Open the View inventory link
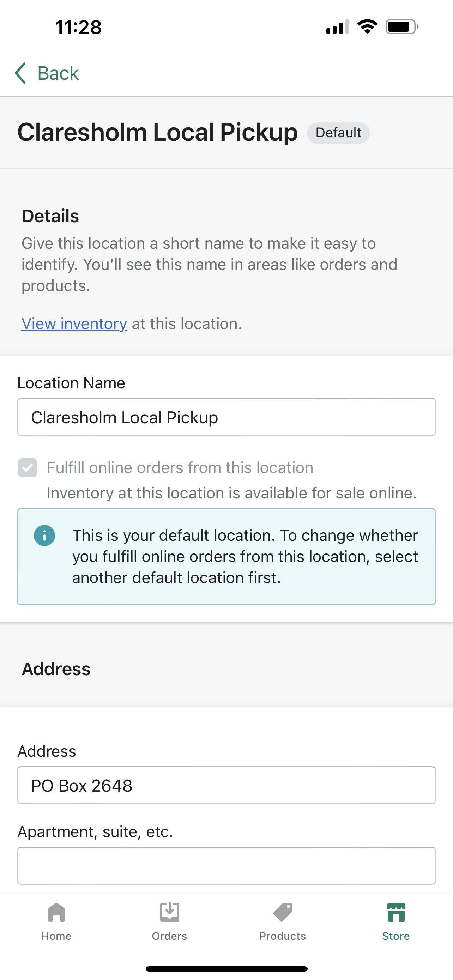 74,324
